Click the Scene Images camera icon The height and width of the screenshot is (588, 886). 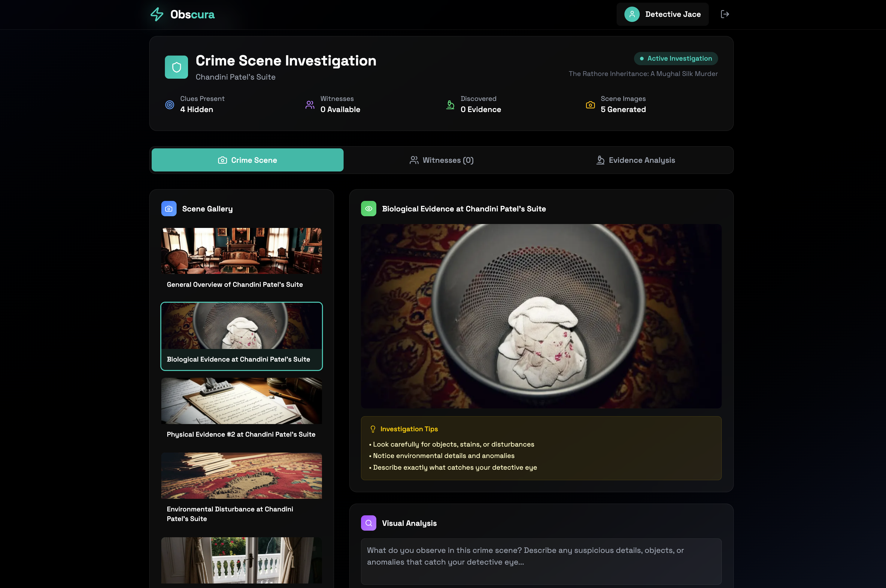(x=590, y=105)
